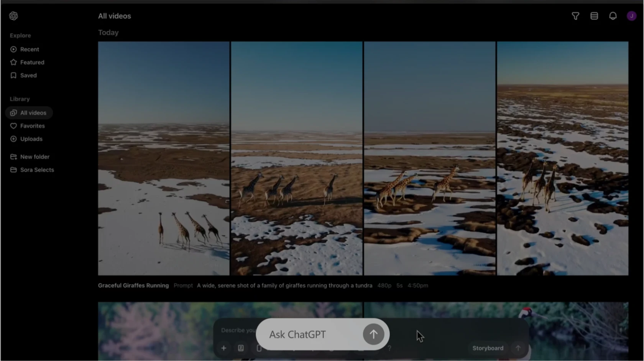This screenshot has height=361, width=644.
Task: Open Saved in the sidebar
Action: [x=28, y=75]
